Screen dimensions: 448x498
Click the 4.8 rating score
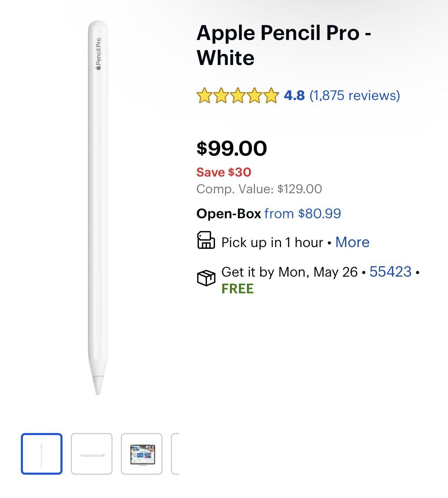(x=294, y=96)
